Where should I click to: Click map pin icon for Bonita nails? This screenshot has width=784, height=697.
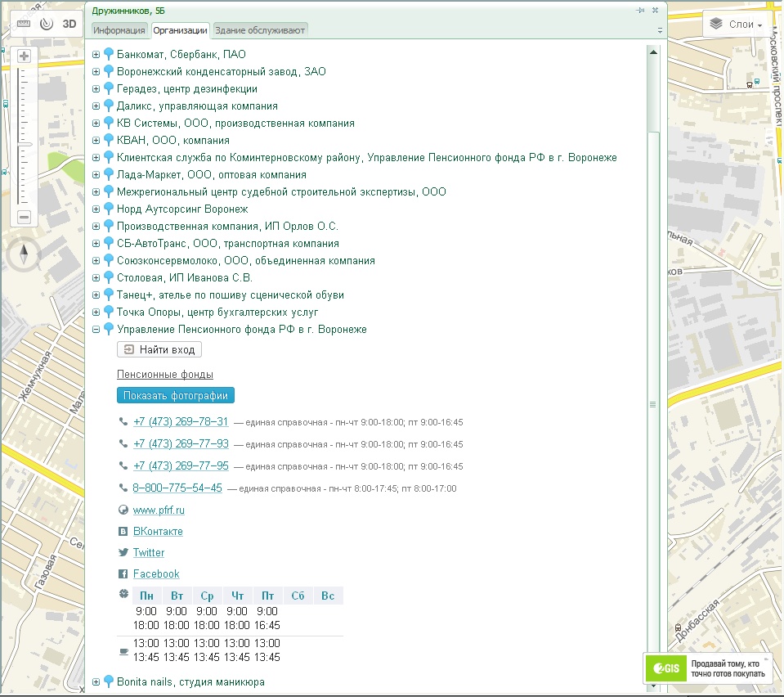tap(109, 682)
